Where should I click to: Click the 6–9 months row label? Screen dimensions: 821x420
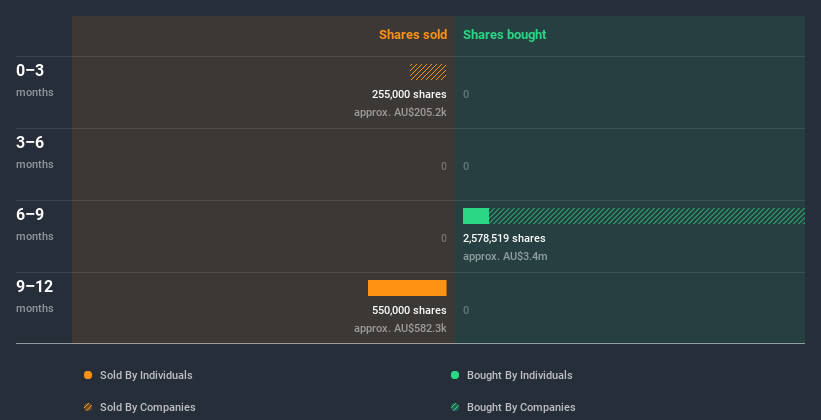point(35,224)
